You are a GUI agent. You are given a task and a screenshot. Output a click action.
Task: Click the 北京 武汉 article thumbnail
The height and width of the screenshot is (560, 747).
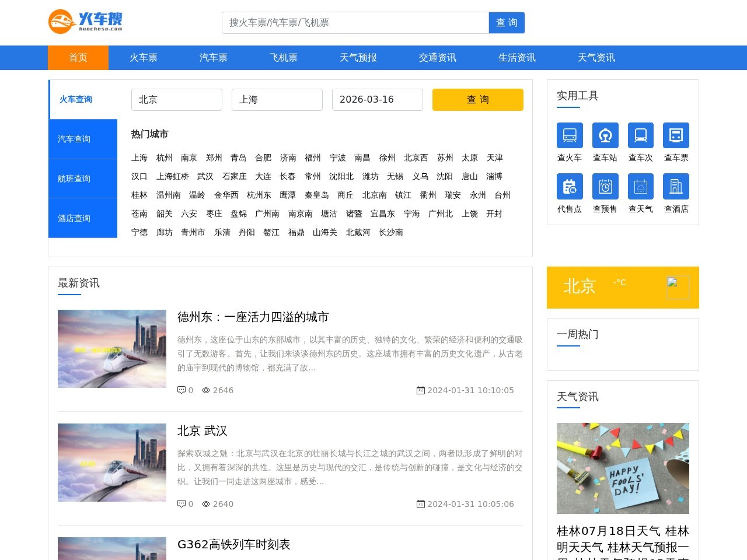point(111,463)
